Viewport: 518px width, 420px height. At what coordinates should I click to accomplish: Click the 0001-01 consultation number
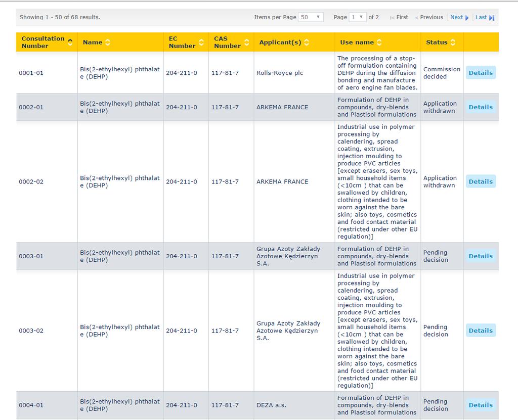(31, 73)
